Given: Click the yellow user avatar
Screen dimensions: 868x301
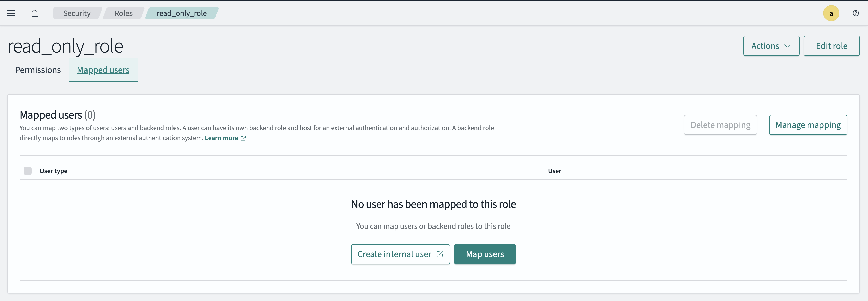Looking at the screenshot, I should click(x=831, y=13).
